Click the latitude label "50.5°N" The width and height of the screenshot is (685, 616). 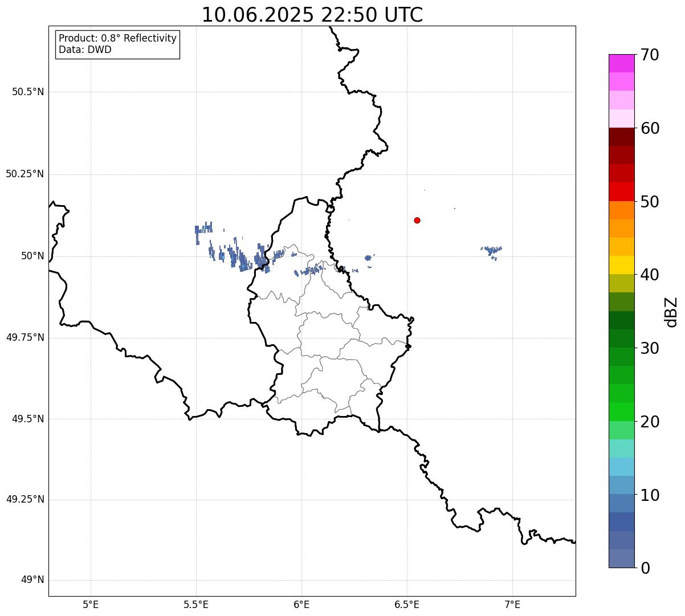(x=28, y=92)
